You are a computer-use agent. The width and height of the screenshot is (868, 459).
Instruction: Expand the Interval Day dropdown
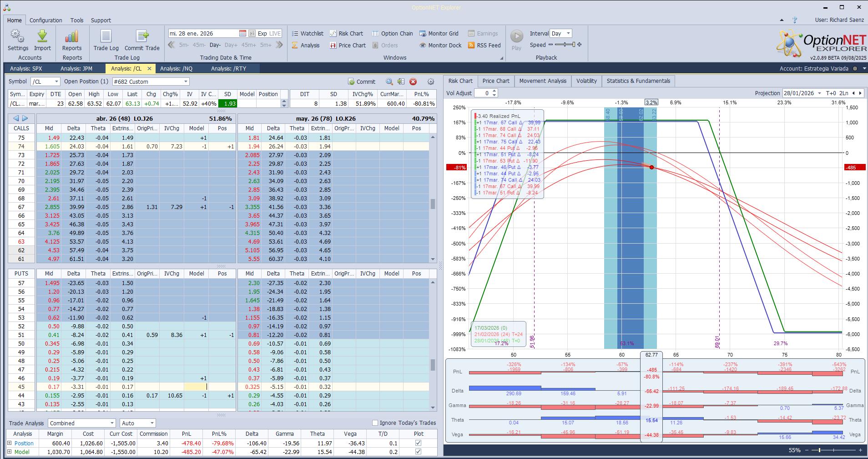[568, 33]
